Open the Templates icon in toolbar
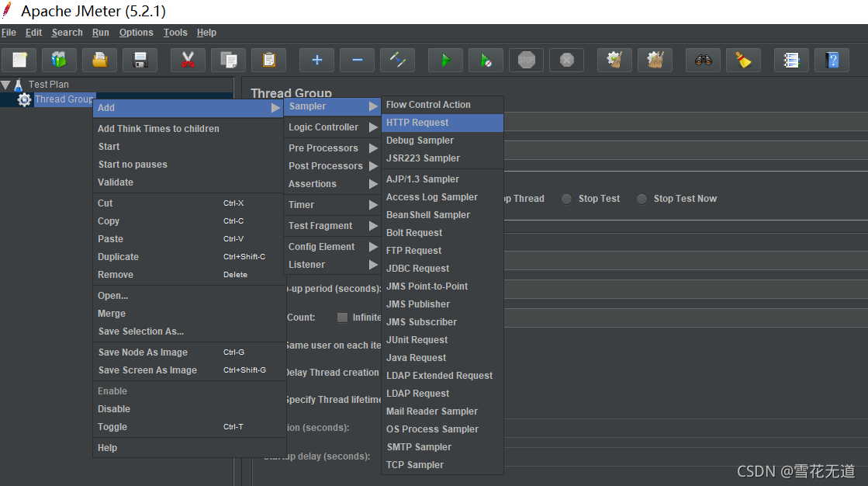This screenshot has height=486, width=868. 59,60
